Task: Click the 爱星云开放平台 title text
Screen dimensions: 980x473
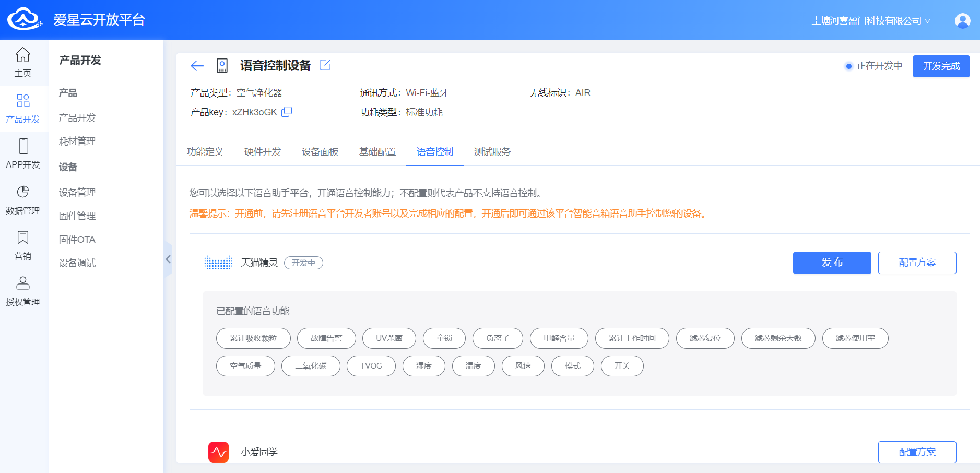Action: pyautogui.click(x=99, y=20)
